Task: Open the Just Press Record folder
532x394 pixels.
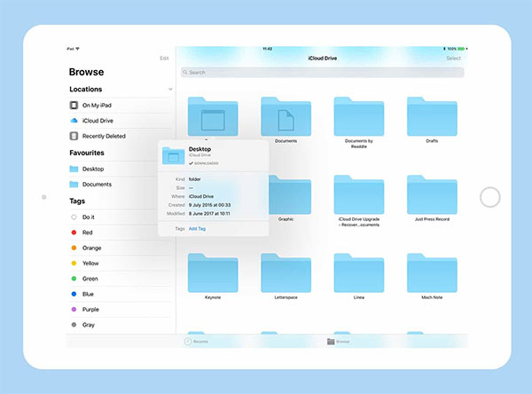Action: click(x=432, y=195)
